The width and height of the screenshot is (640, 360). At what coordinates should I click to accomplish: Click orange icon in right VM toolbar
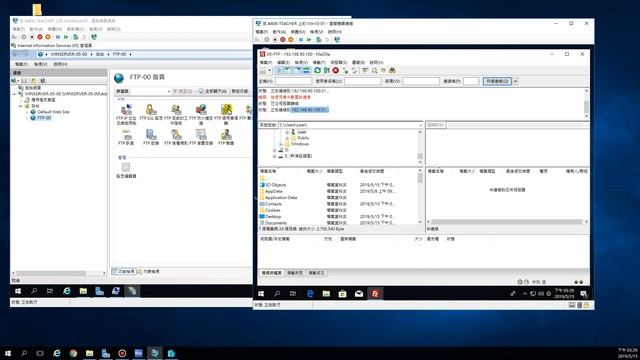click(x=291, y=40)
